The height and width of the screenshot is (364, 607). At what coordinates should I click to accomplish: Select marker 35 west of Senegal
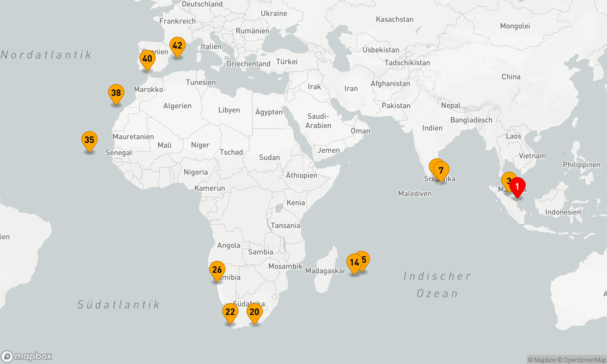pos(89,140)
